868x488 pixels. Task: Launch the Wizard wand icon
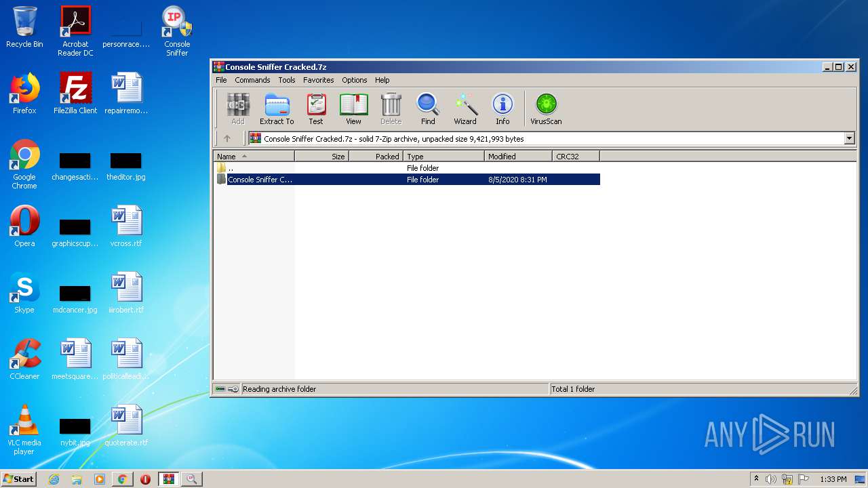[x=465, y=109]
